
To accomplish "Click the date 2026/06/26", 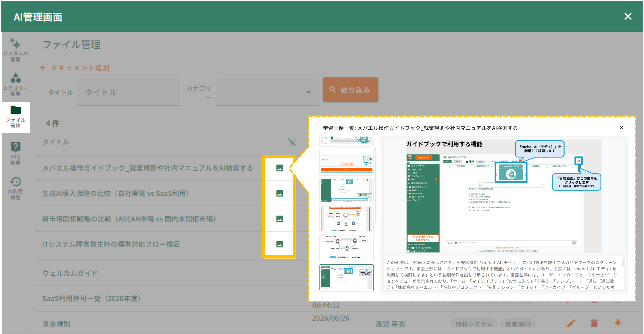I will pos(331,318).
